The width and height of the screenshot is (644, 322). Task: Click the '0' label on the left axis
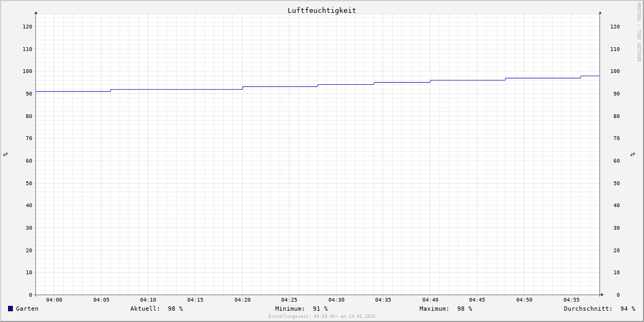click(x=31, y=295)
